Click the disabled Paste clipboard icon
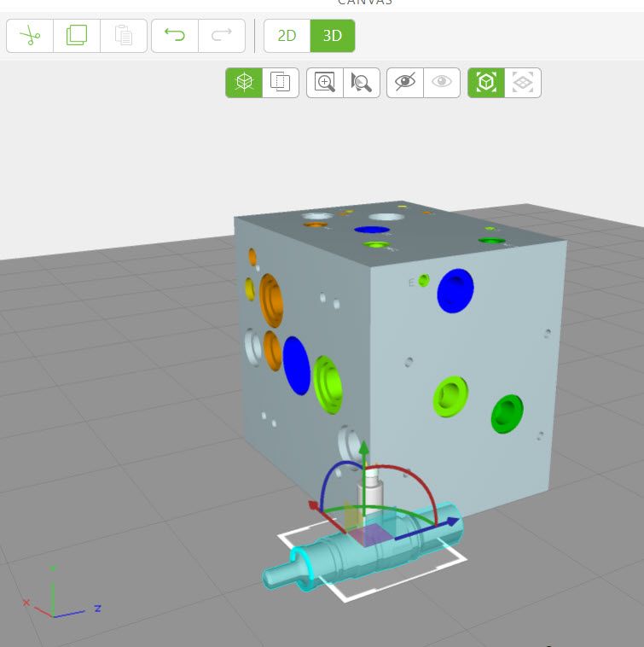 point(124,36)
